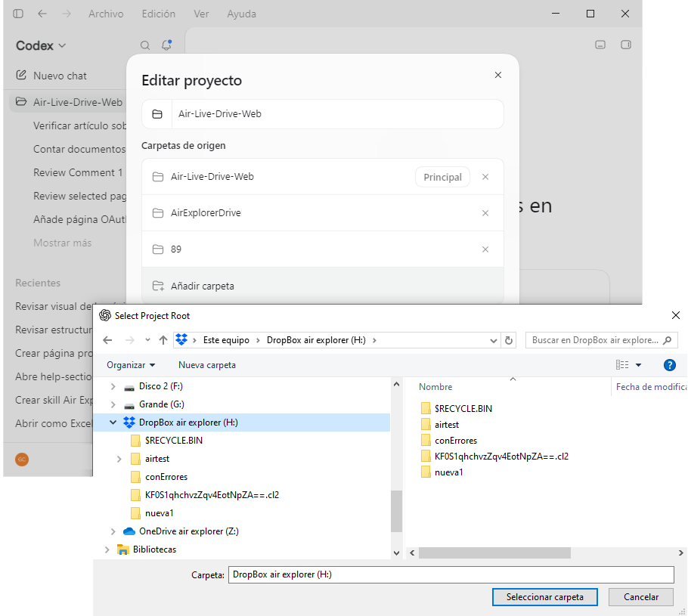Viewport: 688px width, 616px height.
Task: Sort by Fecha de modificación column
Action: point(651,386)
